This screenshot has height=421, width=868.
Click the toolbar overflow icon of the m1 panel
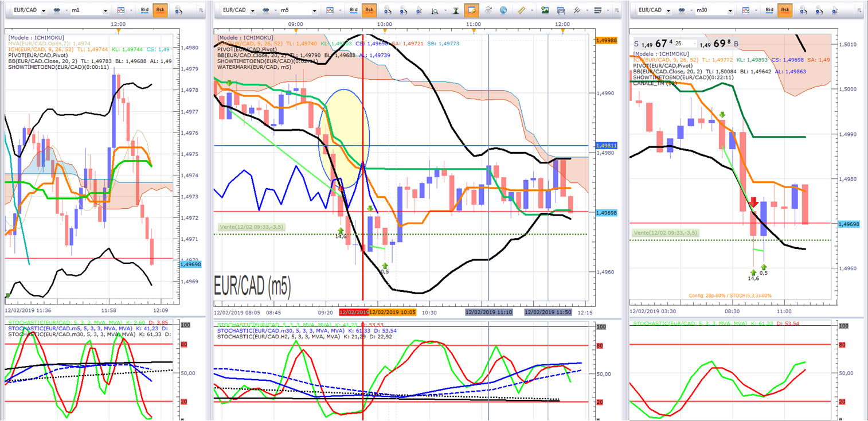coord(200,10)
